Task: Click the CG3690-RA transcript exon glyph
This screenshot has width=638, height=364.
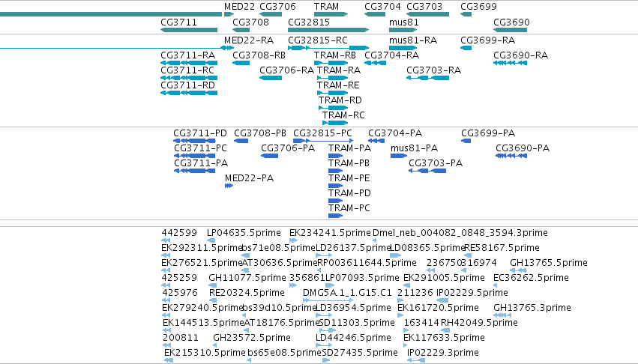Action: coord(511,63)
